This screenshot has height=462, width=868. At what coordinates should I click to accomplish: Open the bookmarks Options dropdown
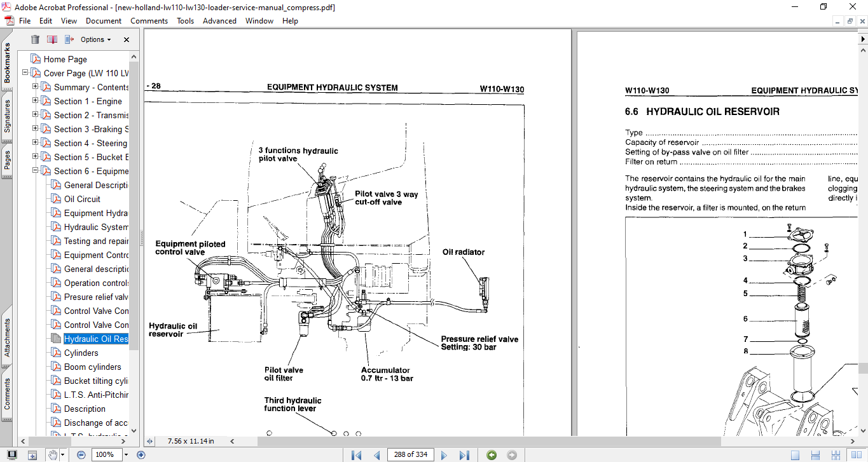point(95,39)
